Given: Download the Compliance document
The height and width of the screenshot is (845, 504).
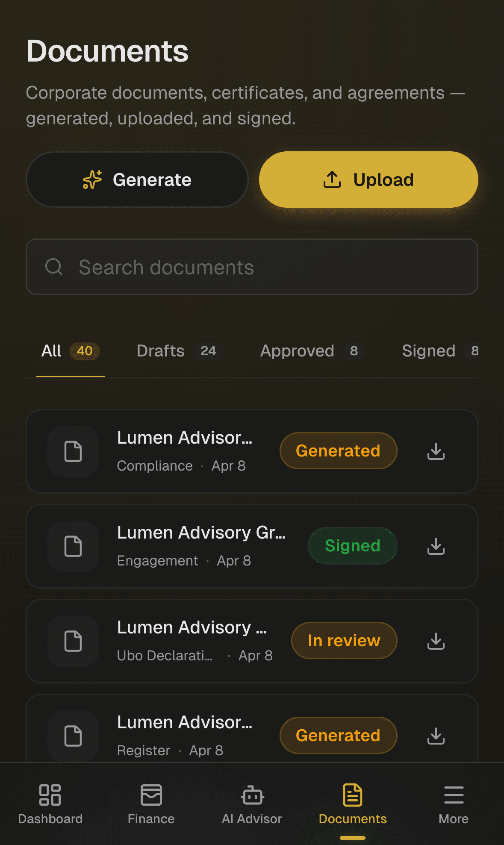Looking at the screenshot, I should [x=436, y=451].
